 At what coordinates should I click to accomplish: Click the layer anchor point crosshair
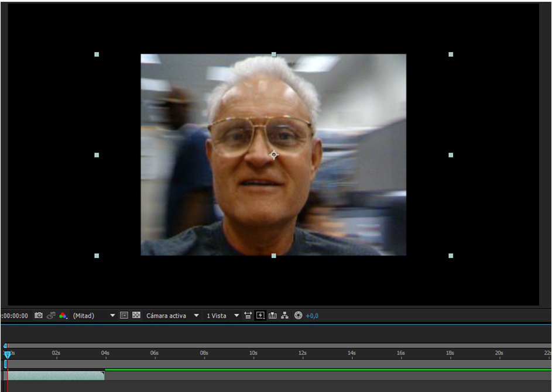click(x=274, y=154)
